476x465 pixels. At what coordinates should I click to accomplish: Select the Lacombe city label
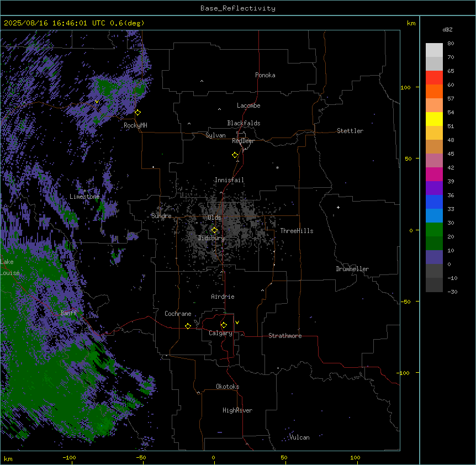[x=248, y=105]
